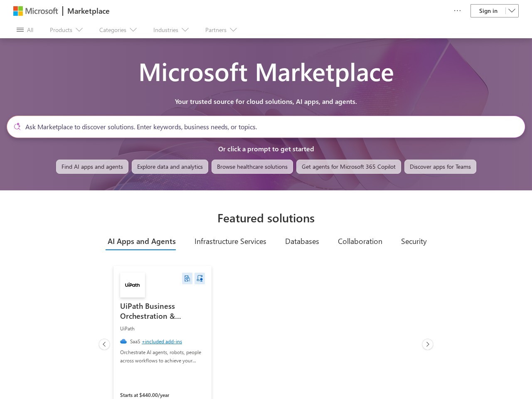
Task: Click the Sign in button
Action: (x=488, y=11)
